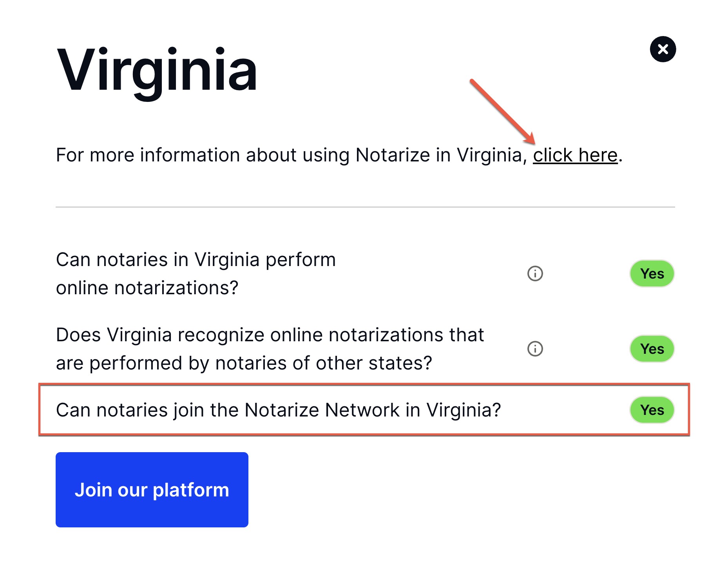Click the horizontal divider line below the intro

[365, 207]
